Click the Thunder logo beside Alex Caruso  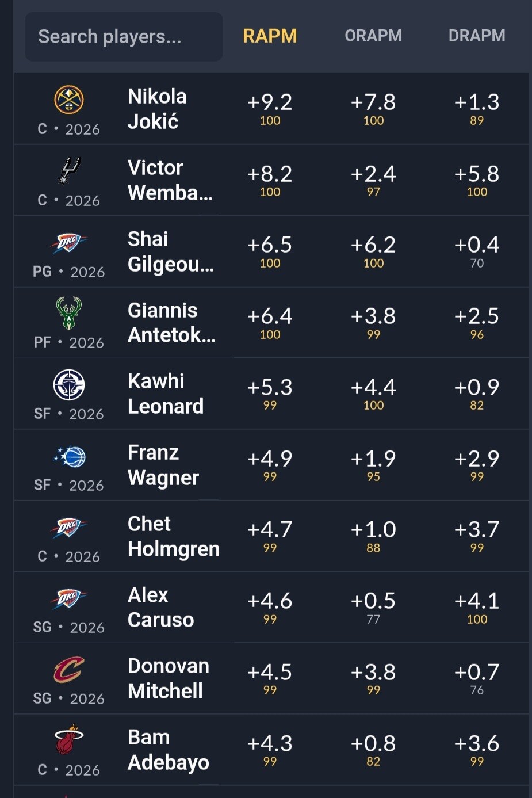(68, 598)
